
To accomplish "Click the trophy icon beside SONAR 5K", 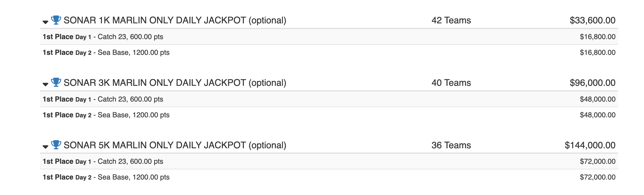I will [x=56, y=145].
